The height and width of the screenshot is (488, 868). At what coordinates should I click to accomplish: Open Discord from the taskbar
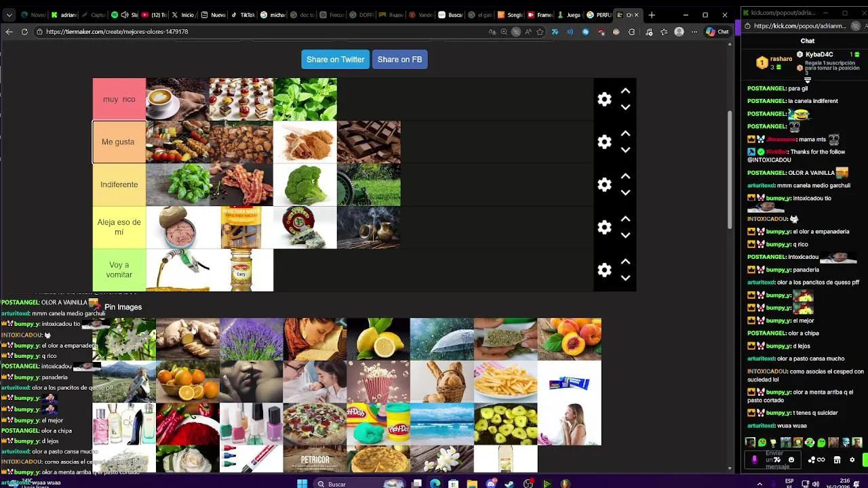pyautogui.click(x=491, y=484)
